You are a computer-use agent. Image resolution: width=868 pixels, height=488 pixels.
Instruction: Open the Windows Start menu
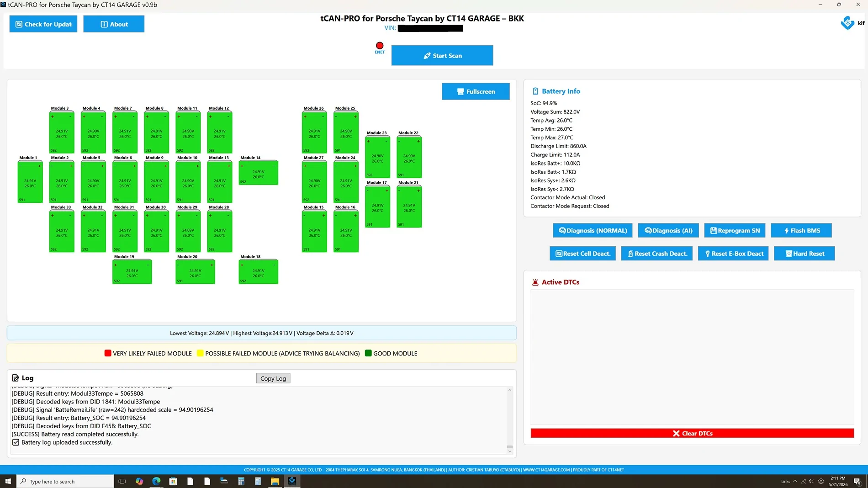tap(8, 481)
